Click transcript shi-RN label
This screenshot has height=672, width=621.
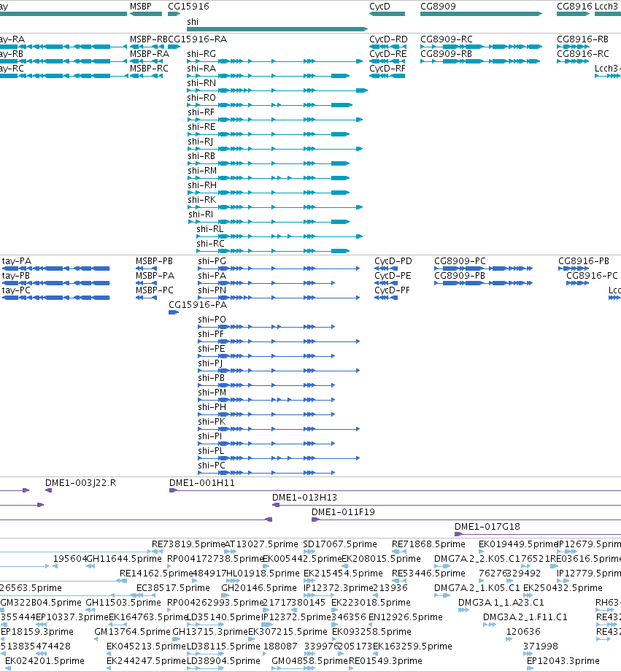[x=201, y=83]
